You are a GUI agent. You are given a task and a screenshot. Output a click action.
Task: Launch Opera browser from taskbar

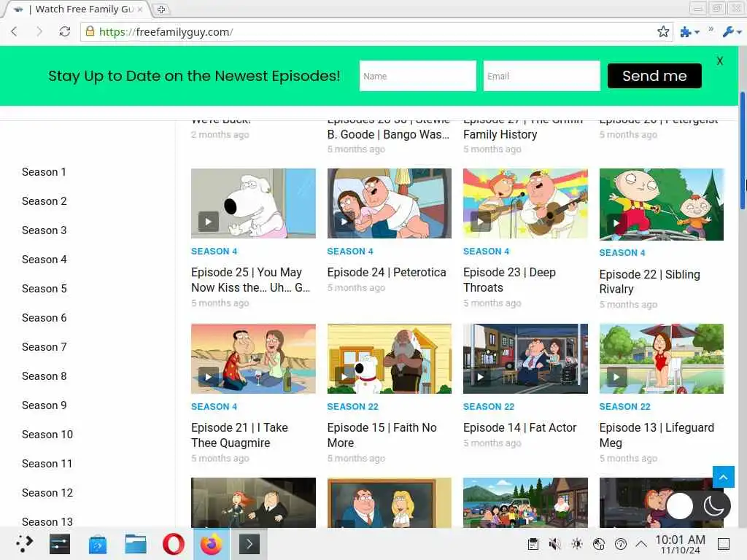point(174,544)
